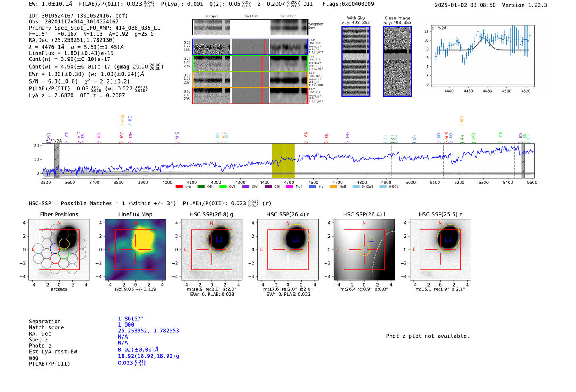This screenshot has height=392, width=576.
Task: Select the (H)CaII legend swatch
Action: click(x=383, y=187)
